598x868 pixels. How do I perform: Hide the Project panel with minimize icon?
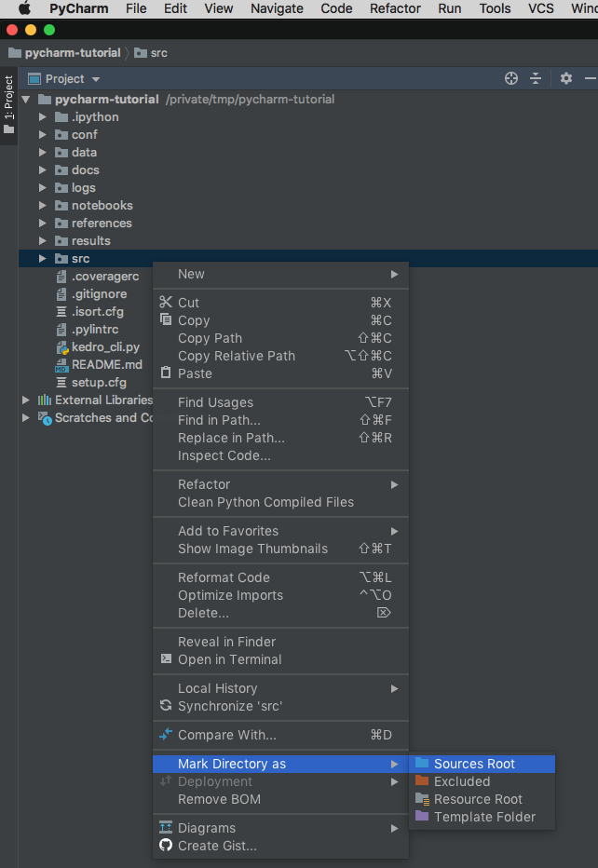click(591, 79)
